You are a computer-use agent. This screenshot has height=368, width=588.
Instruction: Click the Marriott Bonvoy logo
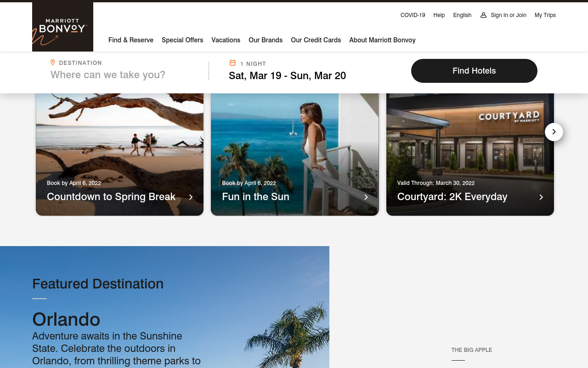[x=62, y=27]
